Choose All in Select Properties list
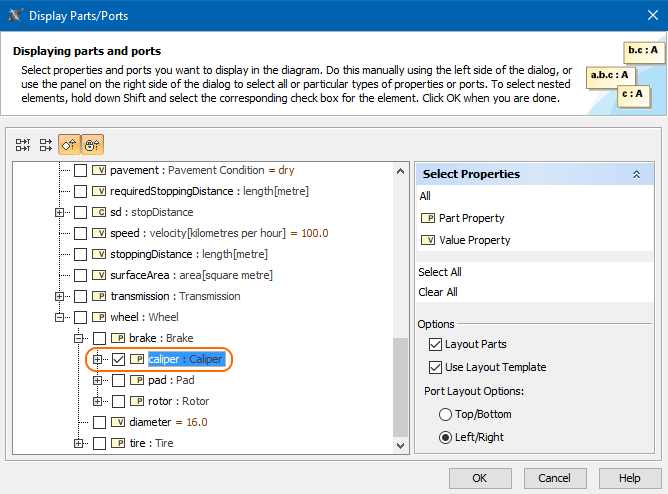 (x=425, y=196)
